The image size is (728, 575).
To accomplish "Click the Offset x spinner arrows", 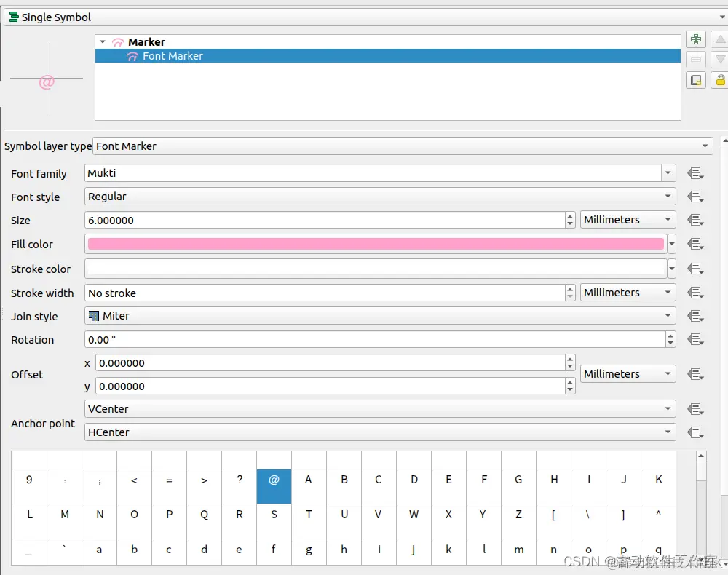I will coord(570,363).
